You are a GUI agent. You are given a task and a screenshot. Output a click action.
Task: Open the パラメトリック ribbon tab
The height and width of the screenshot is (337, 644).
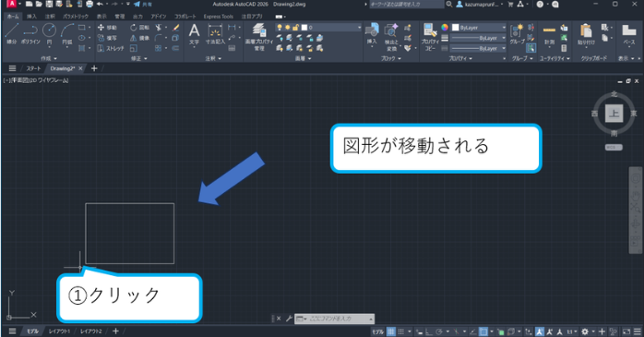pos(76,17)
